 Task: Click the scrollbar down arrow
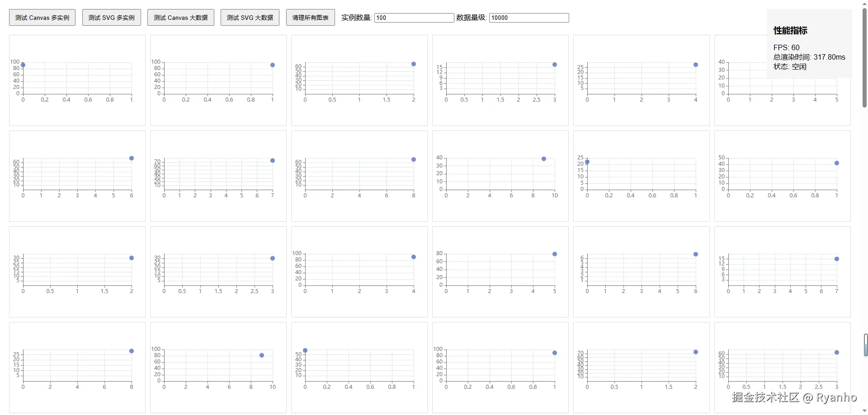coord(865,411)
